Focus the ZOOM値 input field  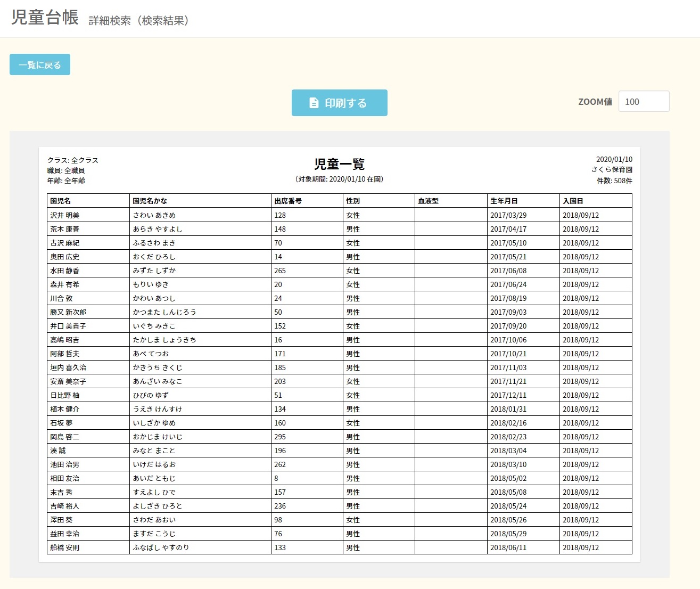(x=644, y=101)
